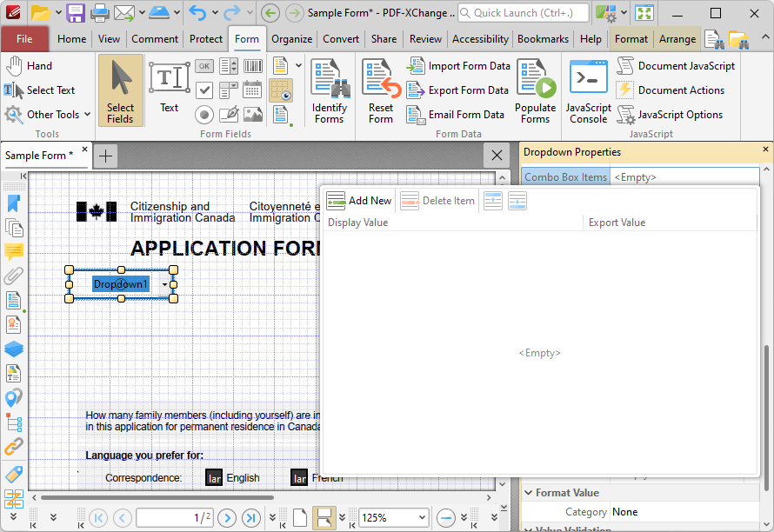The height and width of the screenshot is (532, 774).
Task: Open the Links pane chain icon
Action: click(14, 446)
